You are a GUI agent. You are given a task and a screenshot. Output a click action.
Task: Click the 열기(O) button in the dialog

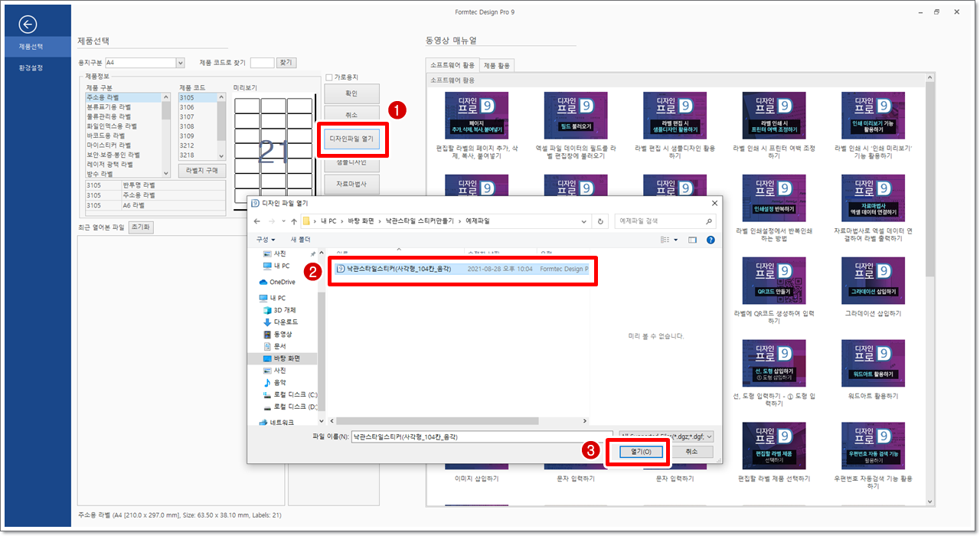coord(641,452)
